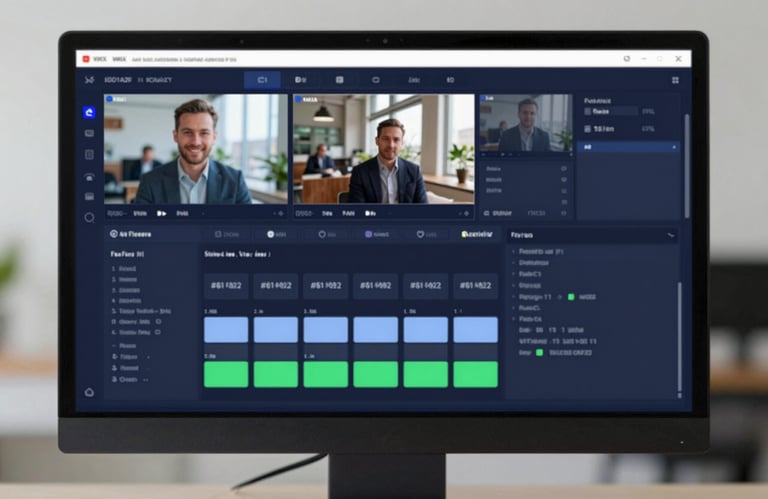Viewport: 768px width, 499px height.
Task: Click the sixth hex code cell in the grid
Action: pos(476,285)
